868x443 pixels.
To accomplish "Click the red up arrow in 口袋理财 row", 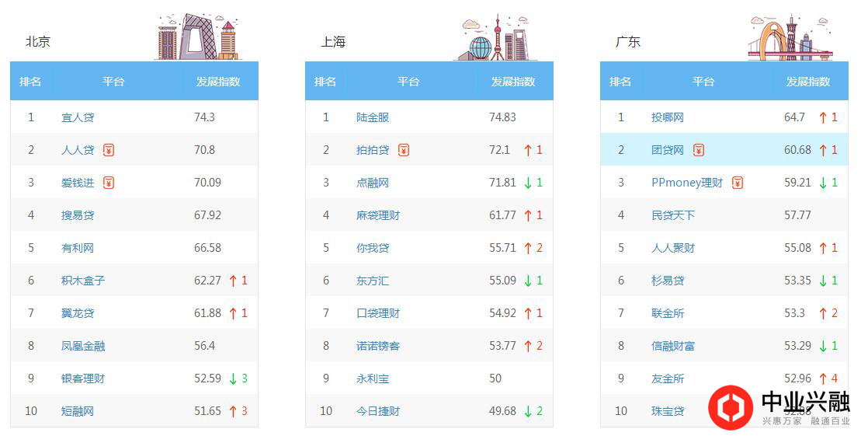I will pos(528,314).
